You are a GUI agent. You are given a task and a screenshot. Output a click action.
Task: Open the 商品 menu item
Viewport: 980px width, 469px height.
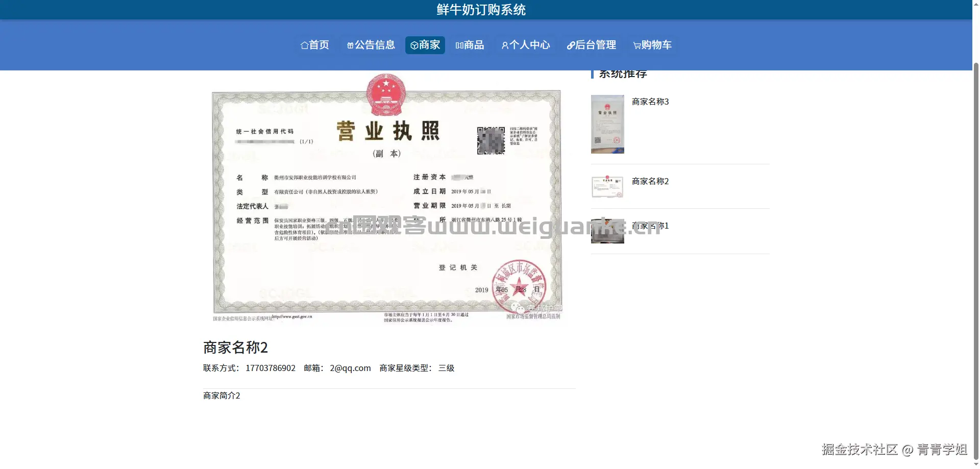(x=470, y=45)
